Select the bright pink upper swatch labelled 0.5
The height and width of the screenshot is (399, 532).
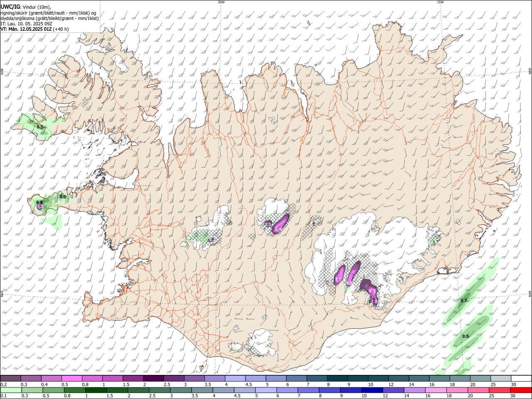tap(71, 378)
